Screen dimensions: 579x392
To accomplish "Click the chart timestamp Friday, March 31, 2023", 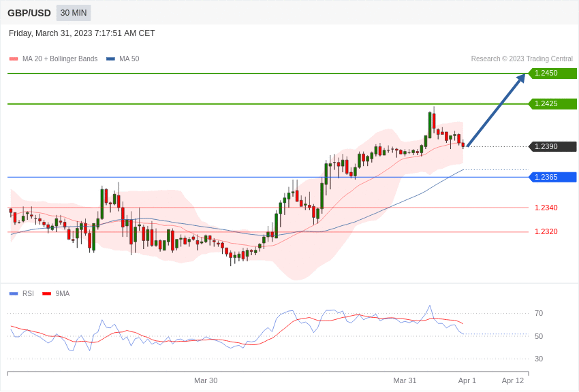I will [82, 33].
